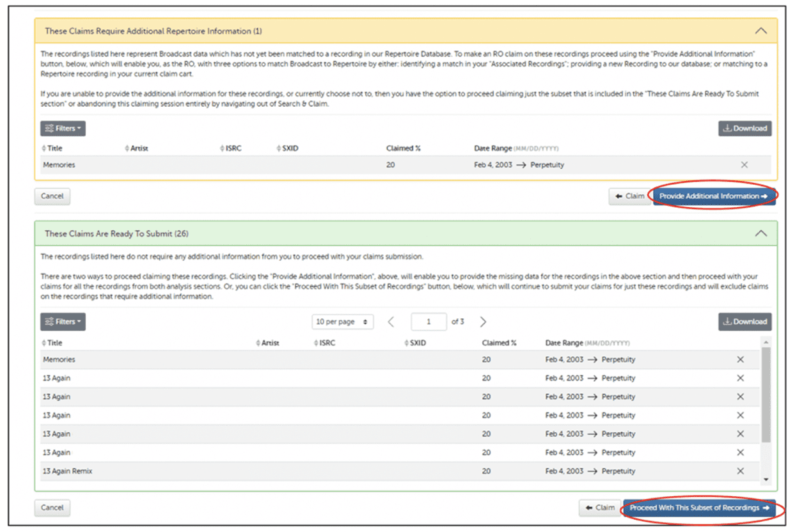The image size is (788, 532).
Task: Click the scrollbar down arrow in Ready To Submit table
Action: pos(766,478)
